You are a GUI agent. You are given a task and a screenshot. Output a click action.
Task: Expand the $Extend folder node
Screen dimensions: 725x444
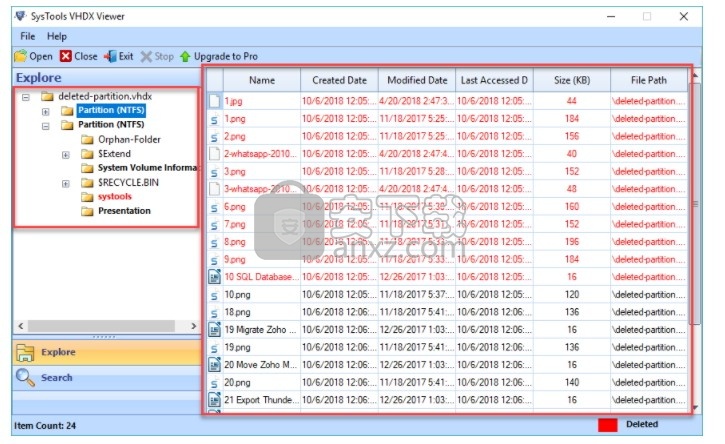point(66,154)
